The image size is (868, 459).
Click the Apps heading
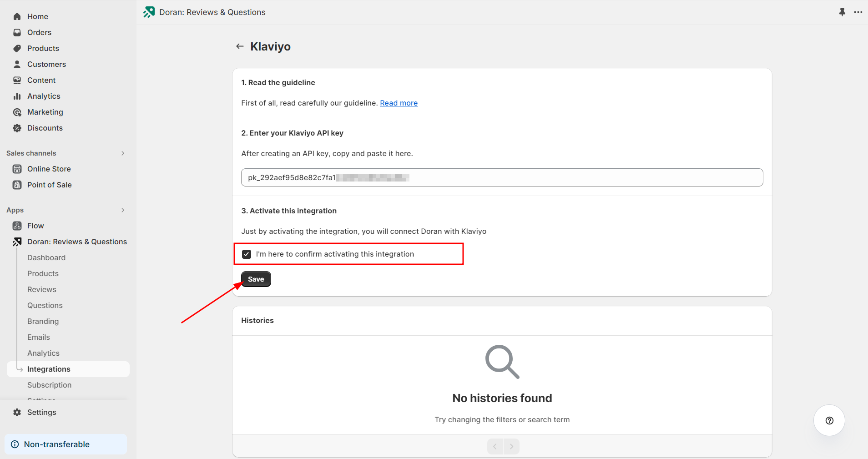[x=15, y=210]
